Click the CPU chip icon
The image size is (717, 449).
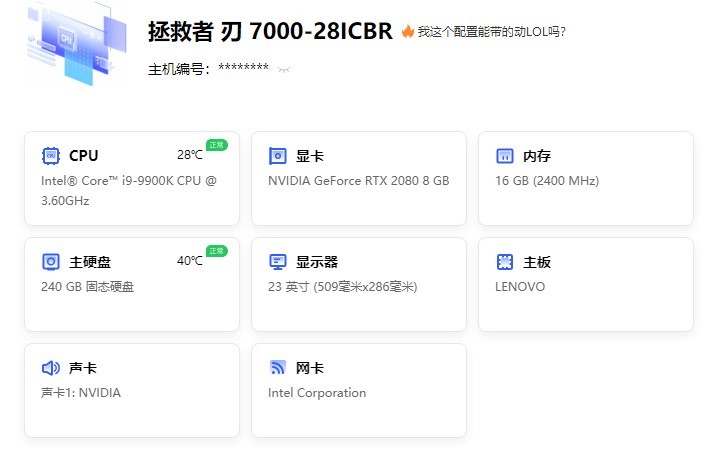point(50,155)
